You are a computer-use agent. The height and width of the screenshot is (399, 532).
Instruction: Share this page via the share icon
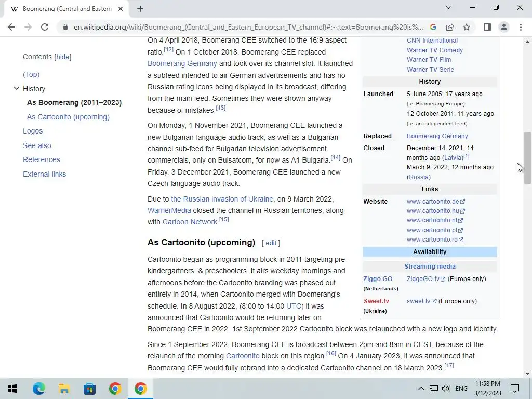(450, 27)
